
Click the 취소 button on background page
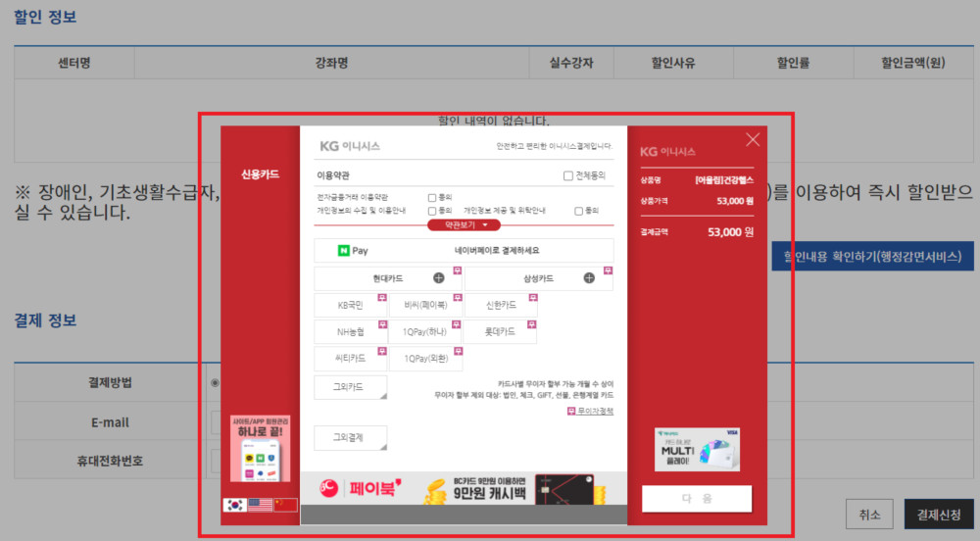869,515
